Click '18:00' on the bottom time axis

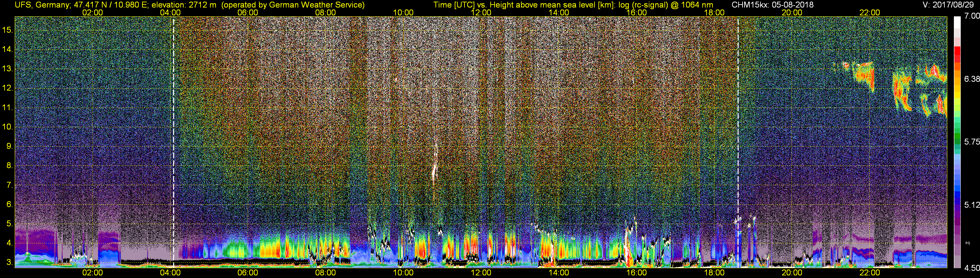point(714,273)
